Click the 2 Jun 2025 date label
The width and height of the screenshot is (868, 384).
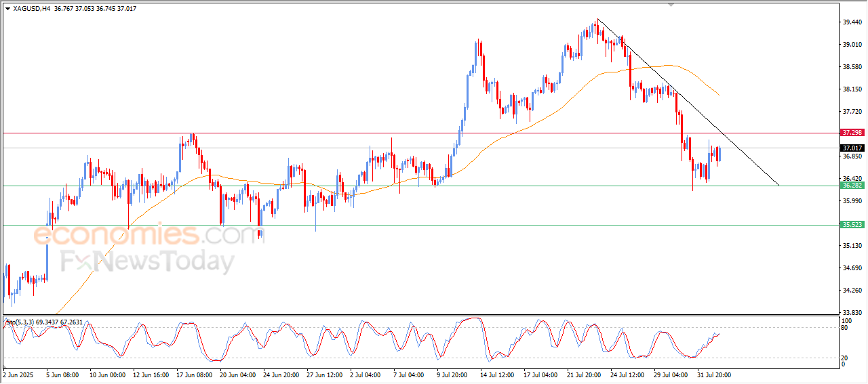click(x=19, y=374)
